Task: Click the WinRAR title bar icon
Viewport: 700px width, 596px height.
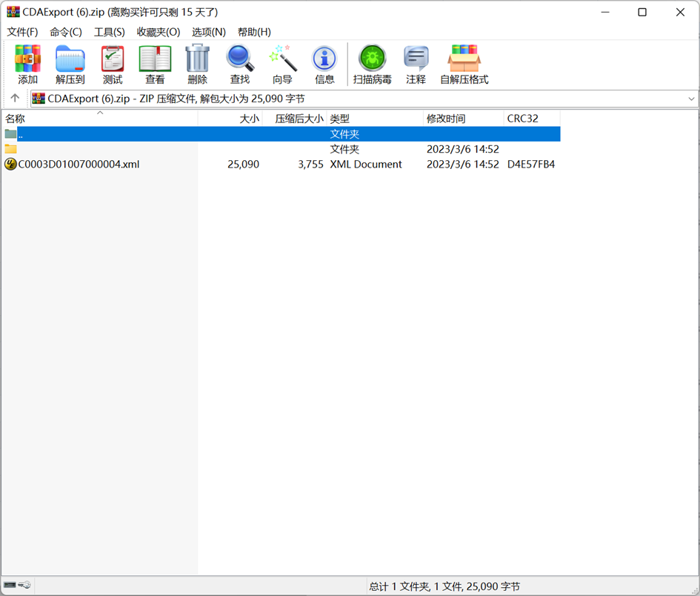Action: pos(13,12)
